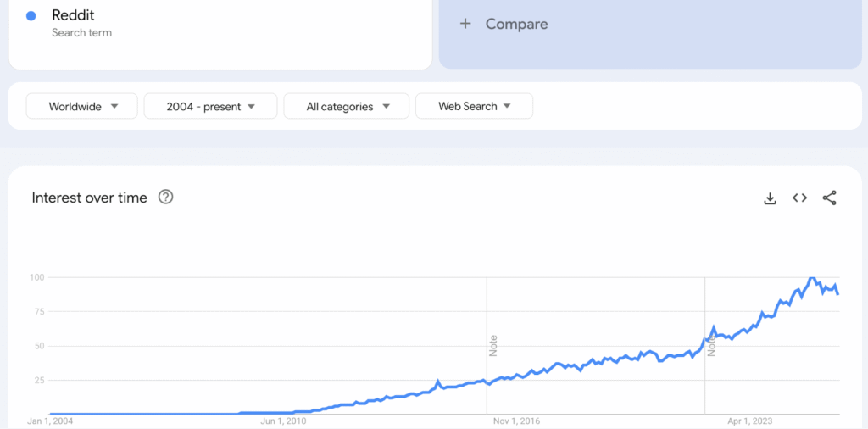The image size is (868, 429).
Task: Click the Nov 1, 2016 axis label
Action: 515,421
